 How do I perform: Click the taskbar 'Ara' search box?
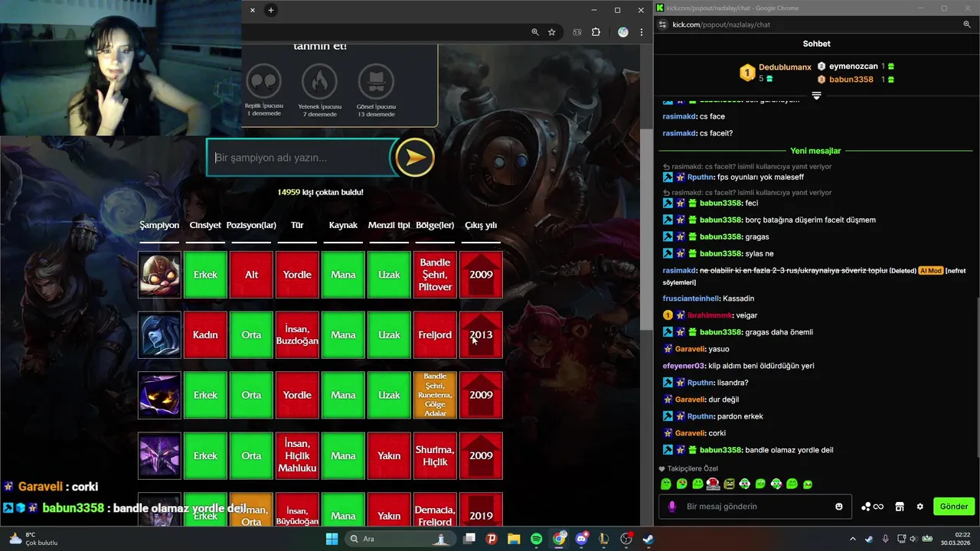(400, 539)
